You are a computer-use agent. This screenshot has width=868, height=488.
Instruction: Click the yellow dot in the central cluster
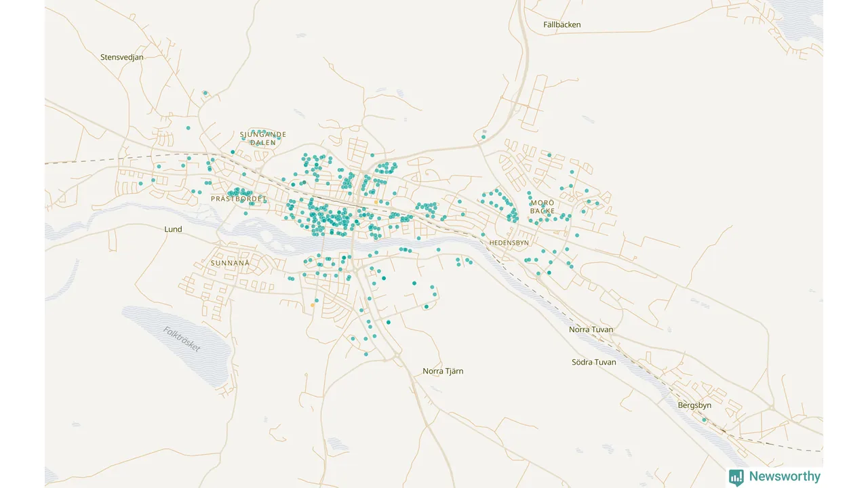click(376, 202)
